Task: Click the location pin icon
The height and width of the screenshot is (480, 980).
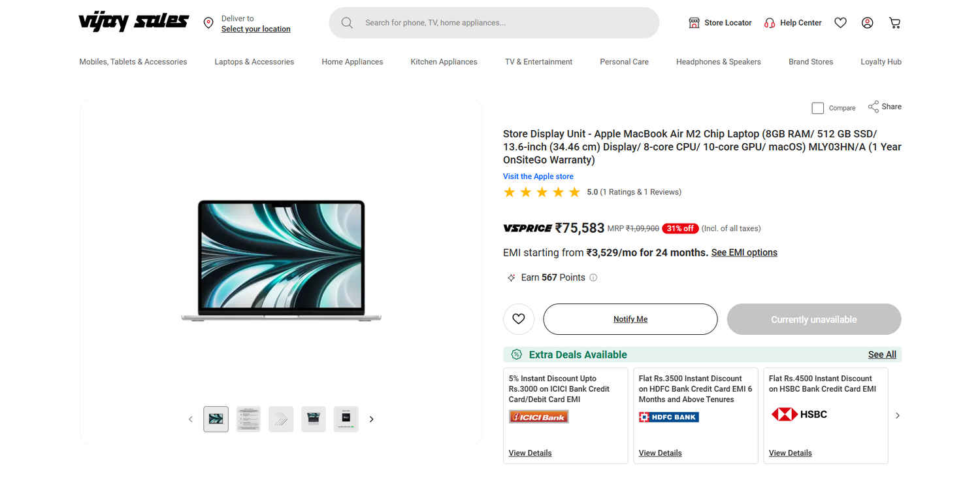Action: (x=208, y=23)
